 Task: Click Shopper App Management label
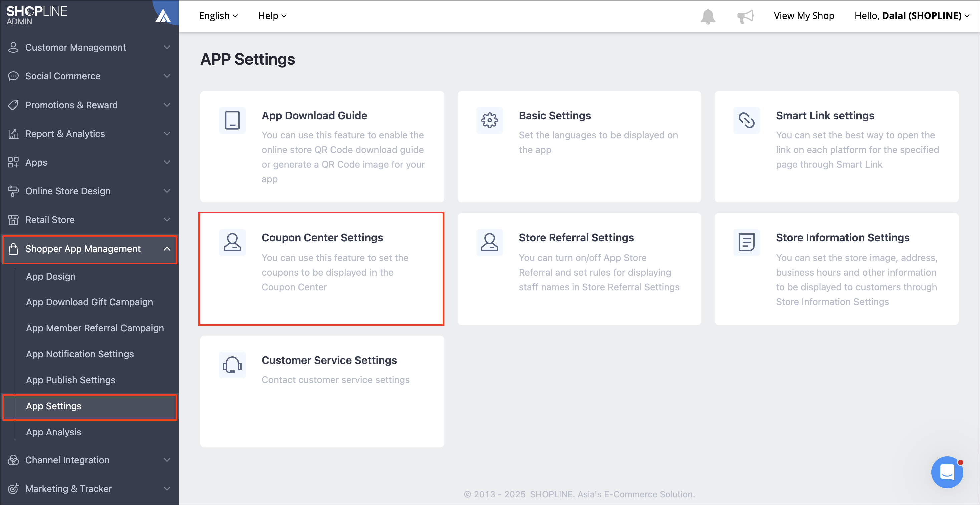pos(83,249)
